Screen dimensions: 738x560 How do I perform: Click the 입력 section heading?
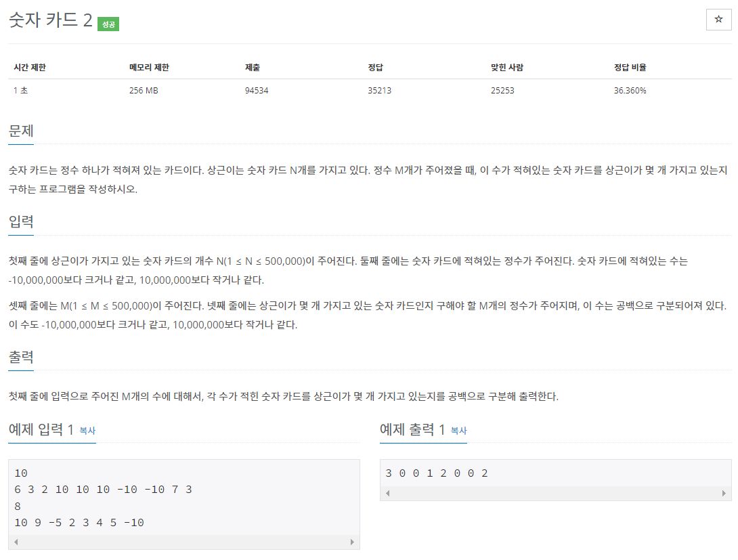pyautogui.click(x=21, y=221)
